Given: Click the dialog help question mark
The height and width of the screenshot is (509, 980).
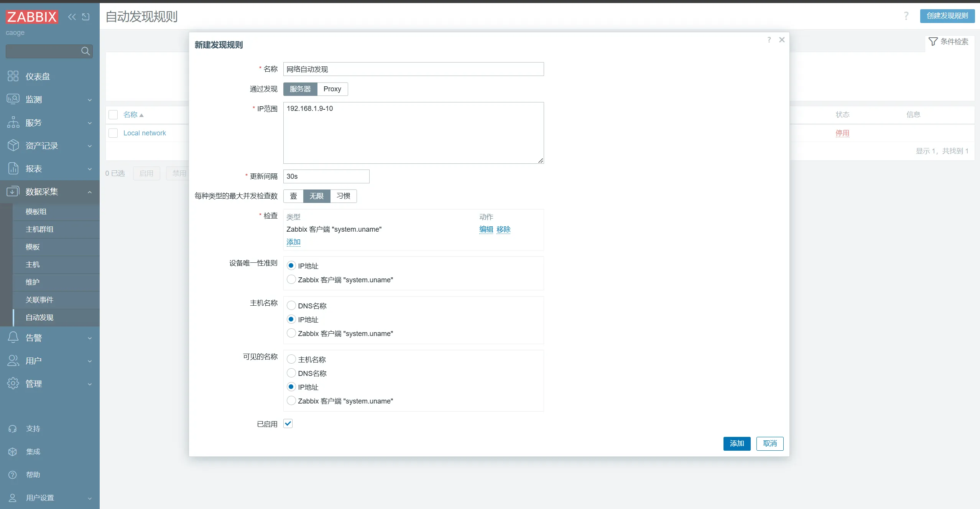Looking at the screenshot, I should click(x=769, y=40).
